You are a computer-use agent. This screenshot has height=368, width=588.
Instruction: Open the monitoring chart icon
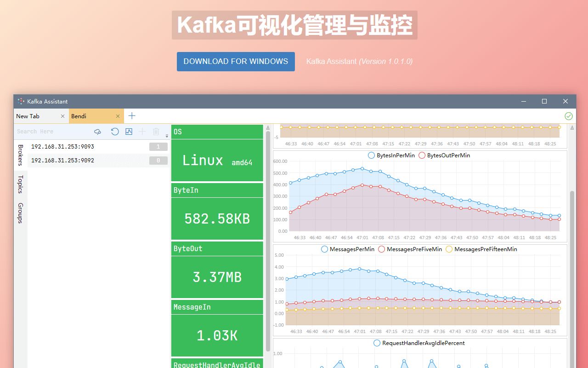coord(129,132)
